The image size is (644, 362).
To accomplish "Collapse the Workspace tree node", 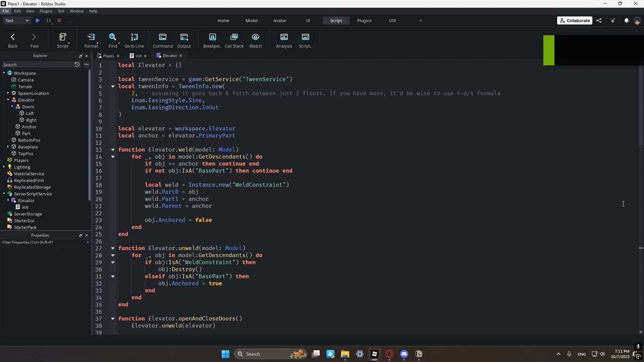I will click(x=4, y=73).
